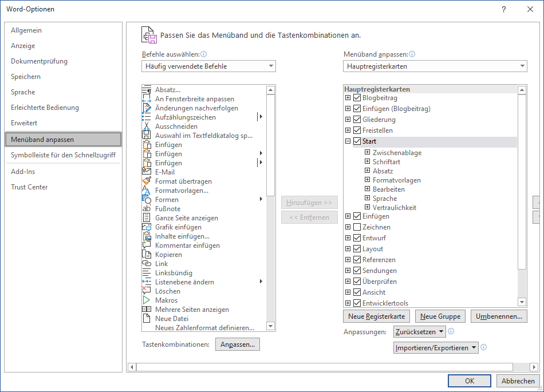The image size is (544, 392).
Task: Click the info icon next to Zurücksetzen
Action: [x=451, y=331]
